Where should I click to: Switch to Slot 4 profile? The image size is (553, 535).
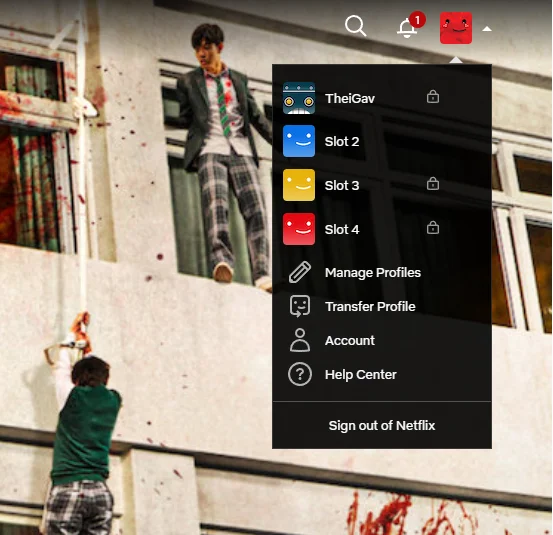[x=342, y=230]
